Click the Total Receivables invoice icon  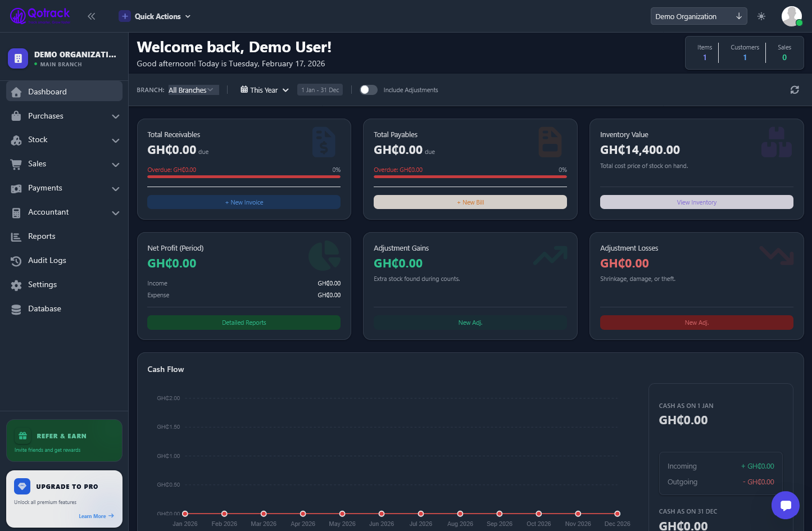324,142
